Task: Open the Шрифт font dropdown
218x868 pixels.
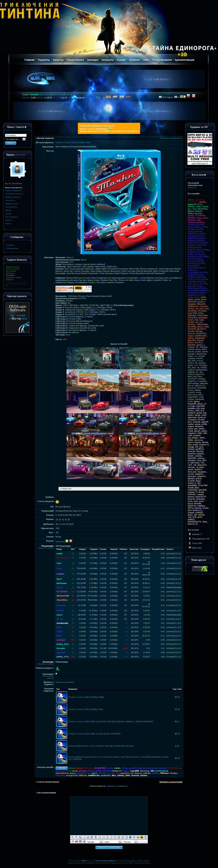Action: [x=94, y=842]
